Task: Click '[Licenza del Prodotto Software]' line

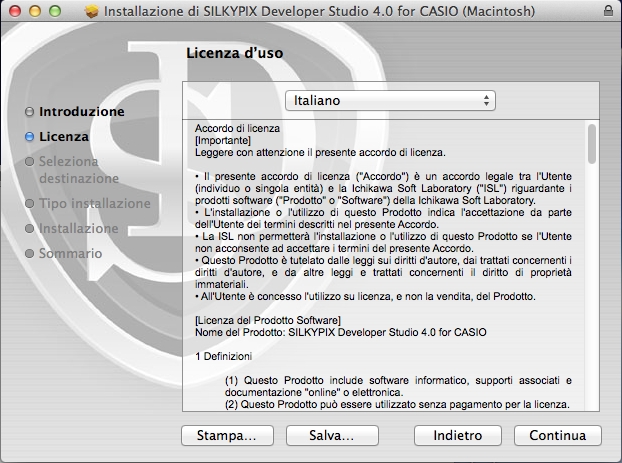Action: point(267,320)
